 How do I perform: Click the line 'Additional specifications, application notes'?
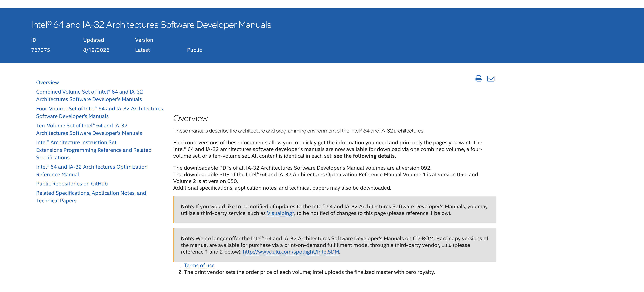(x=282, y=188)
